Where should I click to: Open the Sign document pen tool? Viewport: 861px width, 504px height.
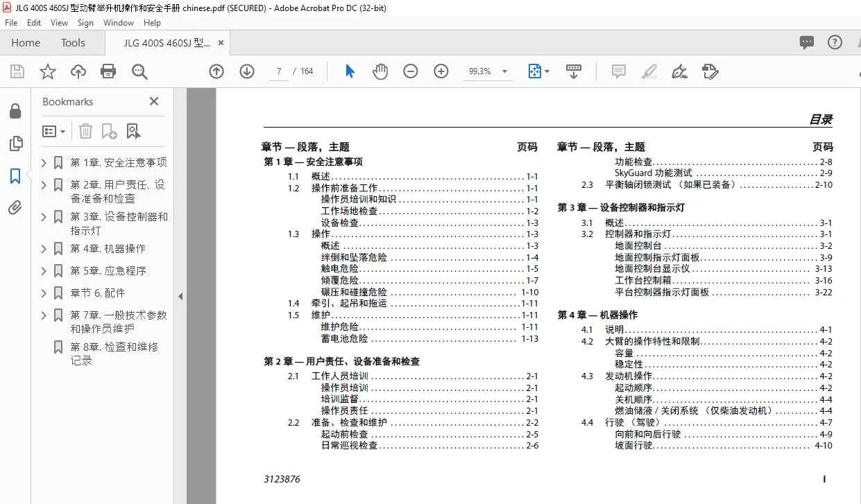pos(680,71)
